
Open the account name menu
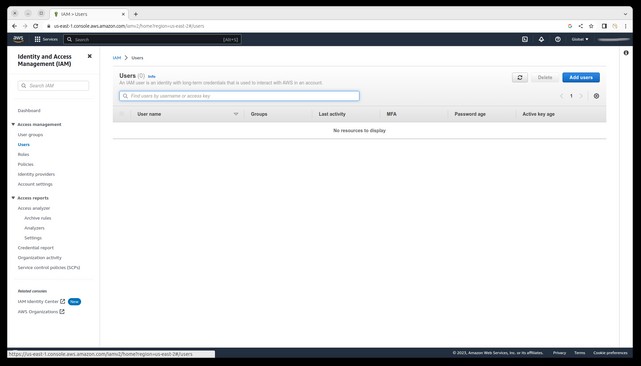coord(614,39)
